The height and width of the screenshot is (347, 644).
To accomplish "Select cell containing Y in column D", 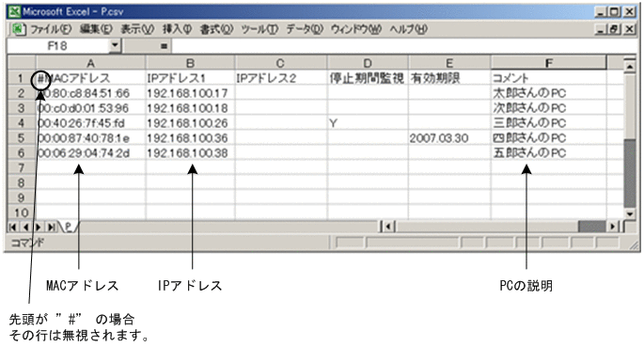I will pyautogui.click(x=368, y=123).
